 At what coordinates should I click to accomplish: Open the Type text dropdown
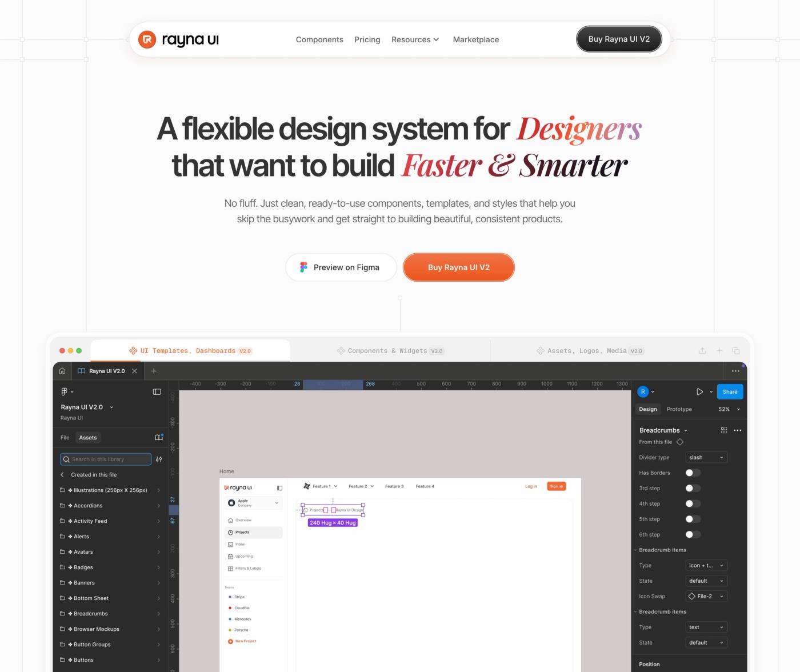(706, 627)
